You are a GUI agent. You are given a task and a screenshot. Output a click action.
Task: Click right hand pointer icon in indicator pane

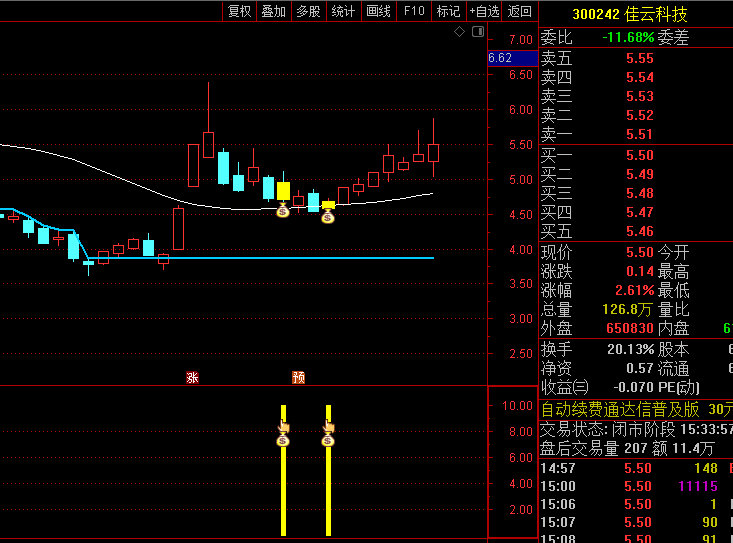pyautogui.click(x=329, y=427)
